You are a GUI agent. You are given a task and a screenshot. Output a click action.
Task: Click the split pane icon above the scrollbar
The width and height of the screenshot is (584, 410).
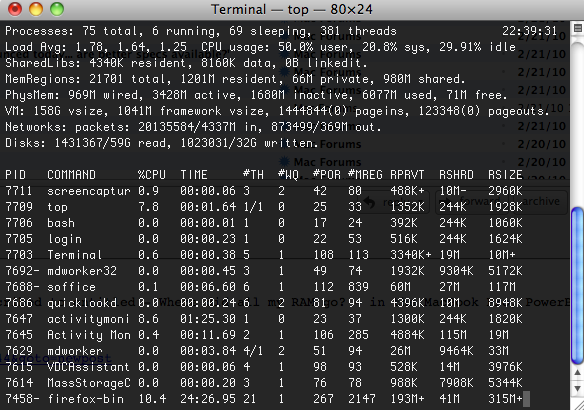pyautogui.click(x=577, y=29)
